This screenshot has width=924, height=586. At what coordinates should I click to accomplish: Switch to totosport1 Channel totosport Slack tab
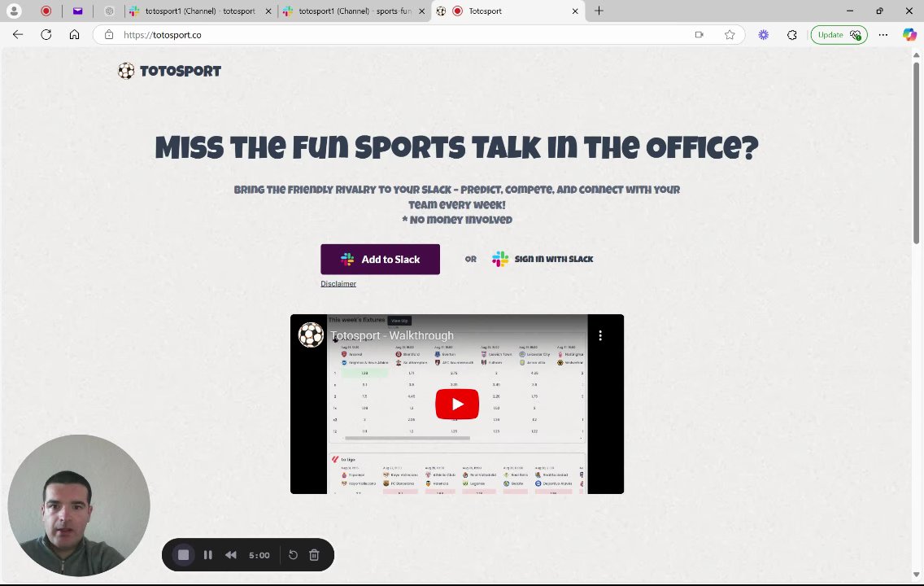(200, 11)
